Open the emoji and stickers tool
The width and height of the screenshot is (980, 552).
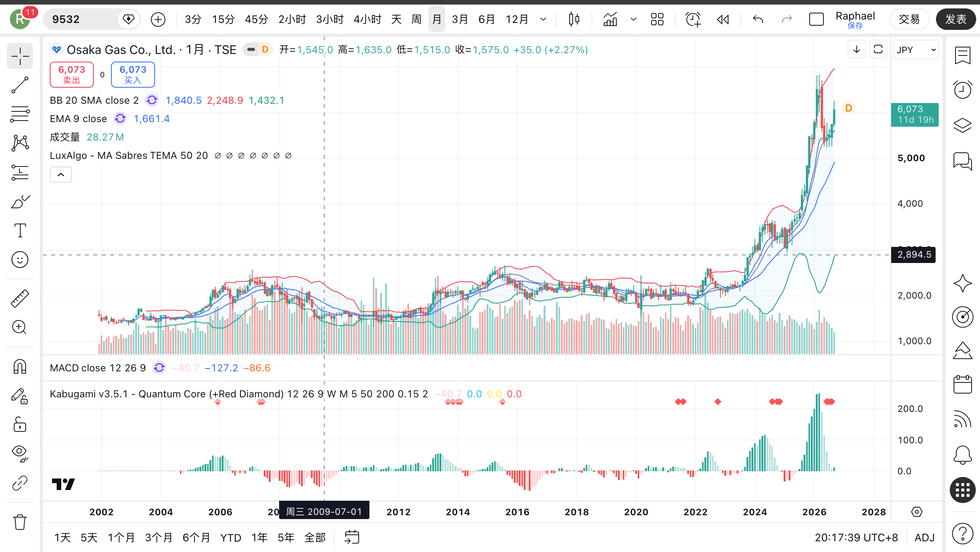tap(20, 260)
